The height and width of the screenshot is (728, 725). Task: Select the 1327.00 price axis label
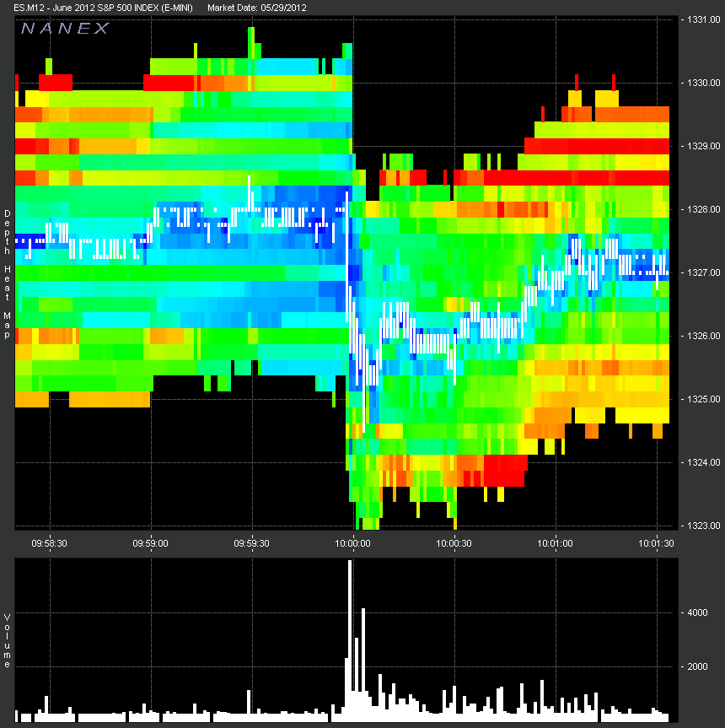click(703, 272)
